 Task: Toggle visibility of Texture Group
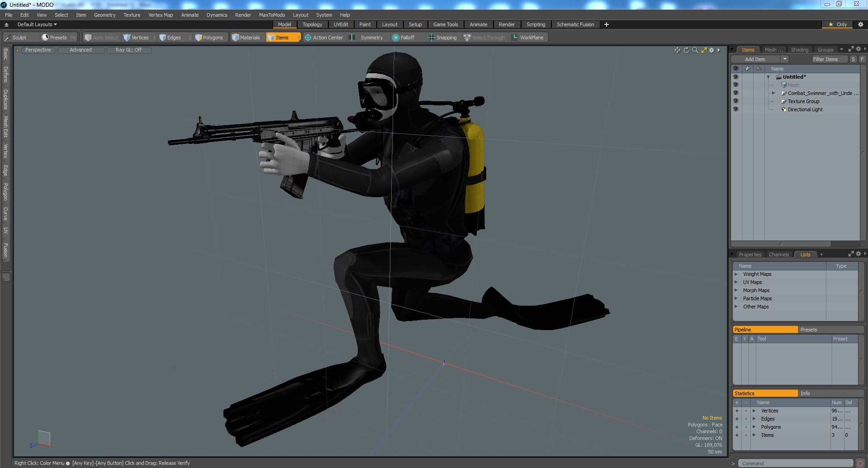(x=735, y=101)
